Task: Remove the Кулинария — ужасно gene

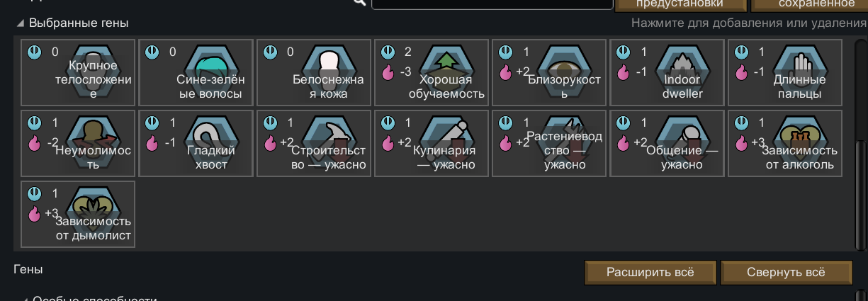Action: tap(431, 144)
